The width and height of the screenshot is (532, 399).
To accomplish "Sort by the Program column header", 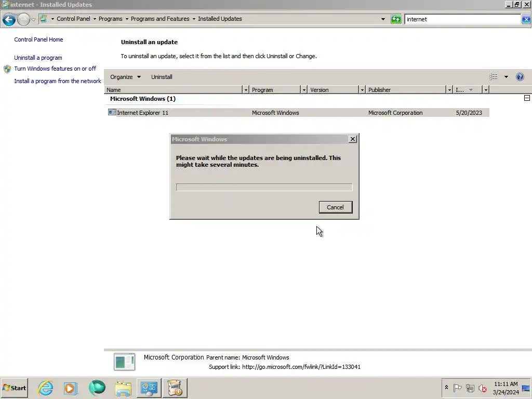I will click(275, 90).
